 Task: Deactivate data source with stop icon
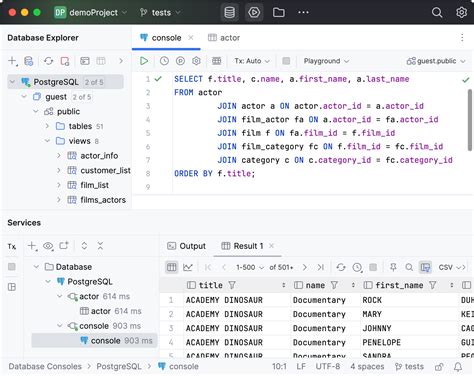point(65,61)
